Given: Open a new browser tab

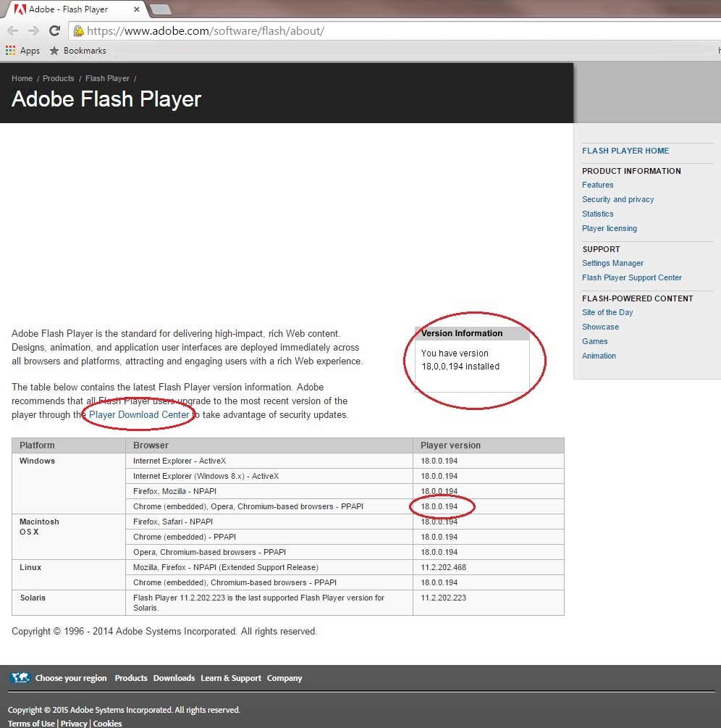Looking at the screenshot, I should pos(161,9).
